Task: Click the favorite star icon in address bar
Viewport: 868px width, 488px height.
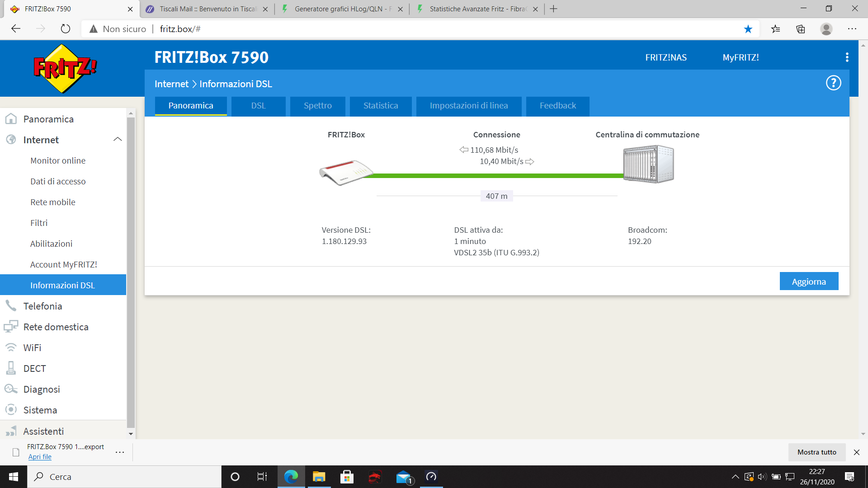Action: 748,29
